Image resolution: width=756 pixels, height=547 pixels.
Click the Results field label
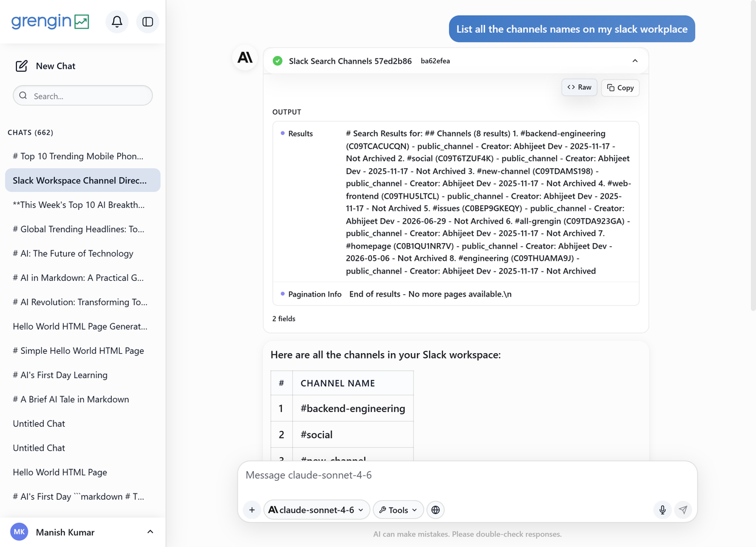pyautogui.click(x=300, y=134)
